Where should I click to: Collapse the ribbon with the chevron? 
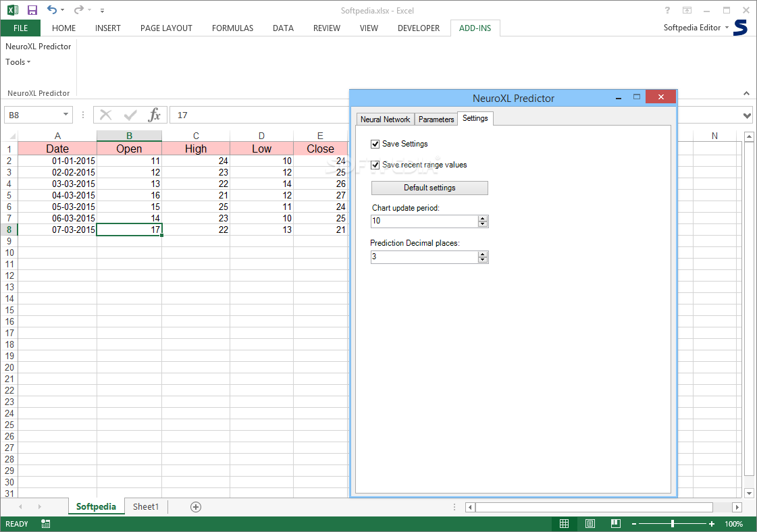point(746,93)
